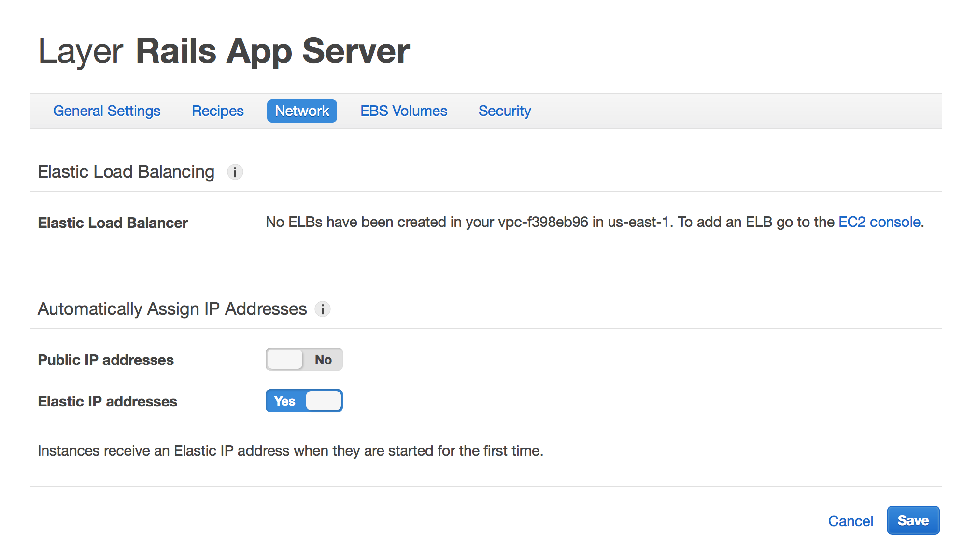Switch to General Settings tab
964x560 pixels.
(107, 111)
